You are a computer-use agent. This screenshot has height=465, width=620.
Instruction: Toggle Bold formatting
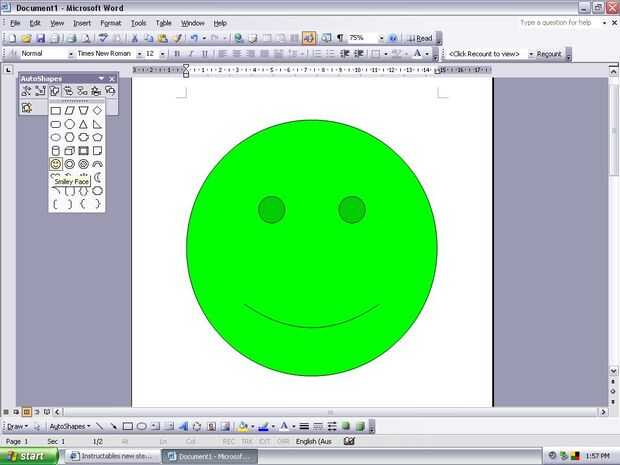click(x=177, y=53)
